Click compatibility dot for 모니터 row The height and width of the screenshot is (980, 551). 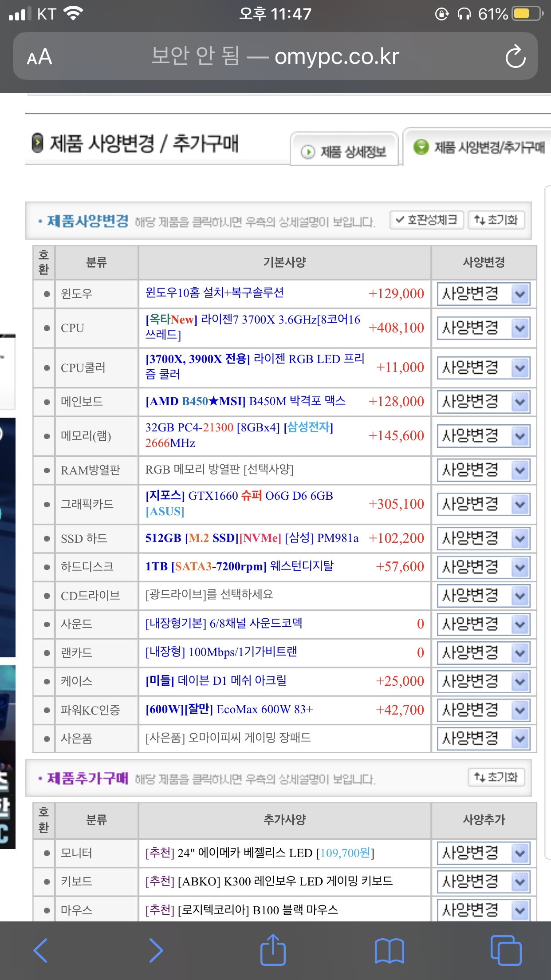46,853
